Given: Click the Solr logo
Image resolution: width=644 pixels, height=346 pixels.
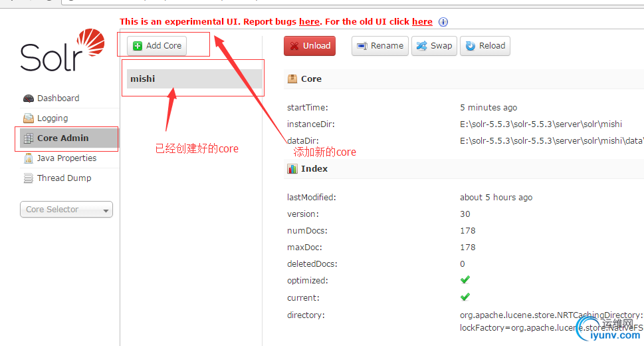Looking at the screenshot, I should 62,50.
